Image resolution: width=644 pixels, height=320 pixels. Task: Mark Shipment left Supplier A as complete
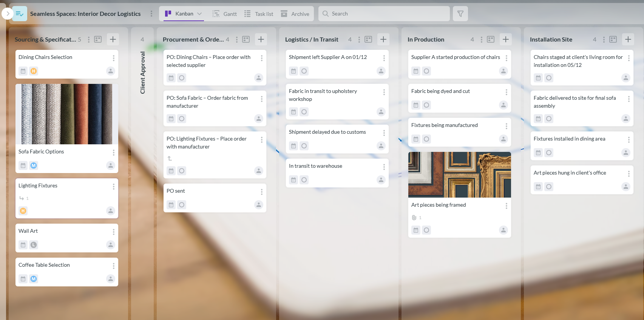click(304, 71)
